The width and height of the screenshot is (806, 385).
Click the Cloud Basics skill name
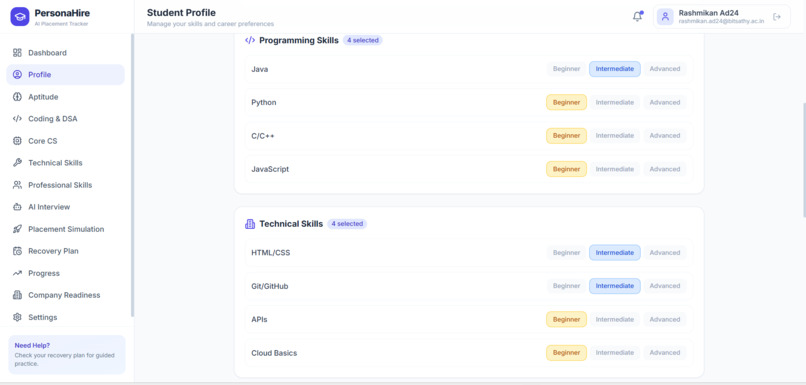click(x=274, y=353)
